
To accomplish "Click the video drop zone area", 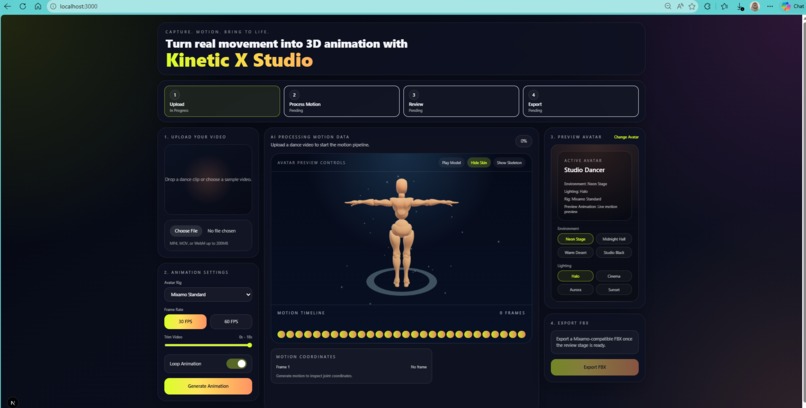I will pyautogui.click(x=208, y=179).
